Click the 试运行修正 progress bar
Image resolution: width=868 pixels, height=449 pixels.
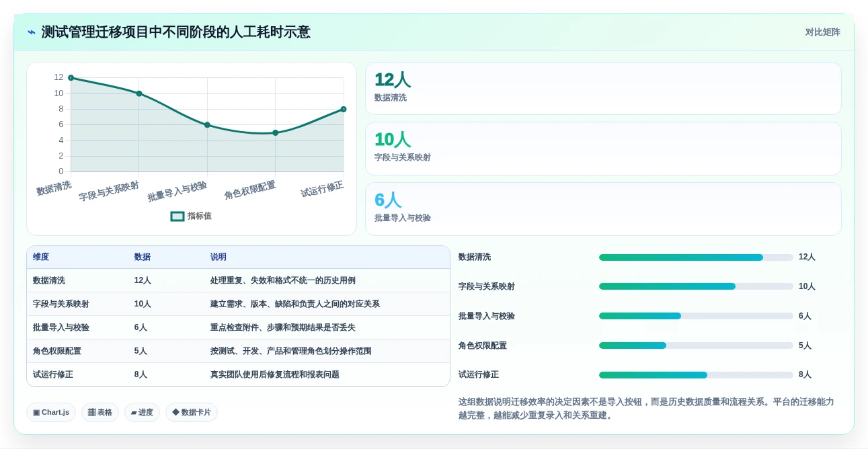[696, 375]
